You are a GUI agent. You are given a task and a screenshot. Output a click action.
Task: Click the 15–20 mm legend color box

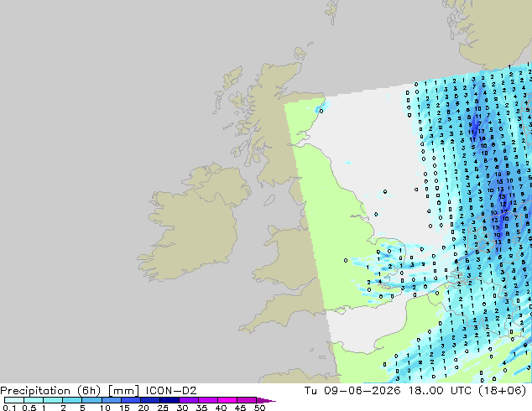[131, 400]
